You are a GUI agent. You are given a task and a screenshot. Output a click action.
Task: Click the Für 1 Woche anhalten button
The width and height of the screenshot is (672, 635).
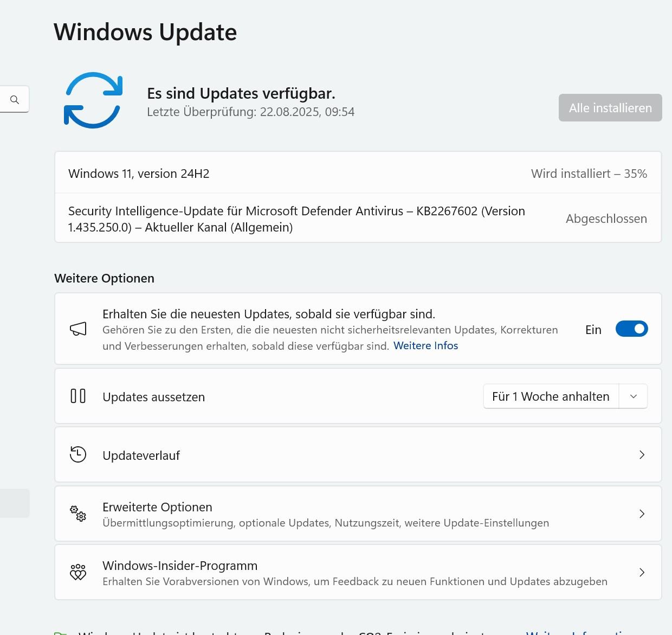(x=551, y=396)
